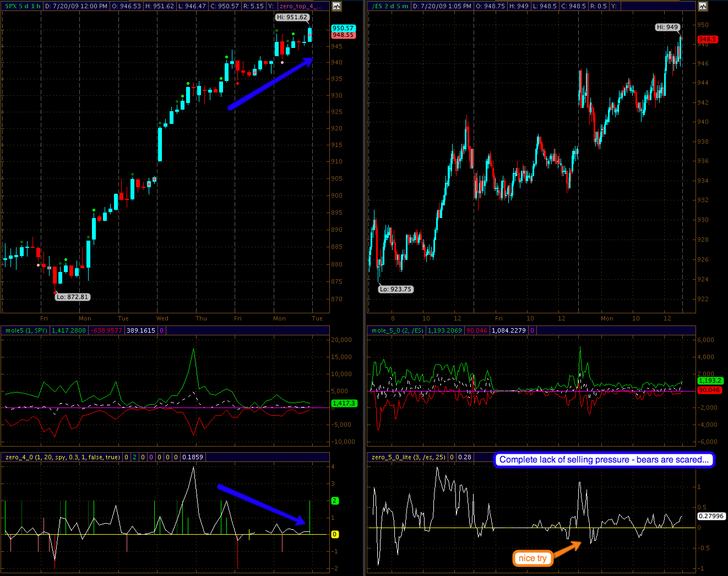Image resolution: width=728 pixels, height=576 pixels.
Task: Click the 'Hi: 951.62' price bubble
Action: click(x=292, y=17)
